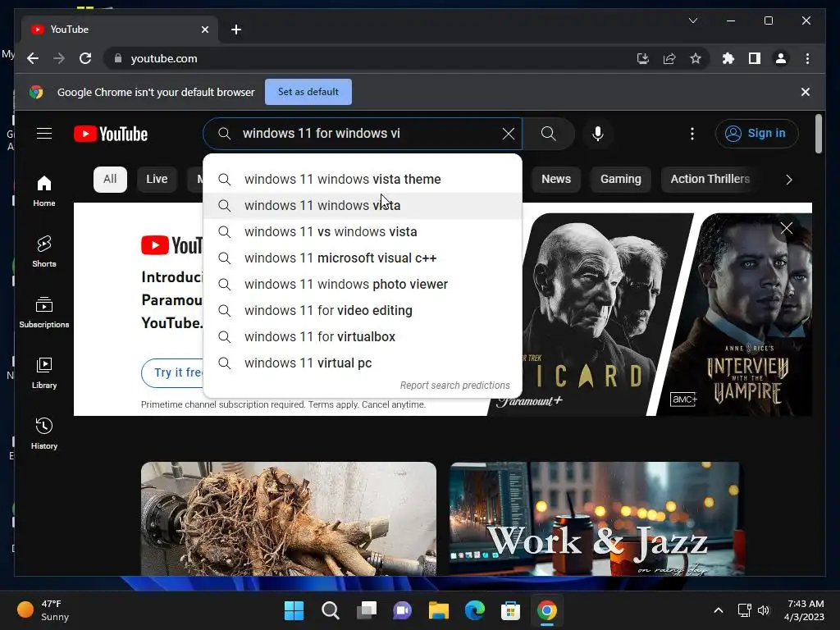Viewport: 840px width, 630px height.
Task: Reload the page with the refresh icon
Action: pyautogui.click(x=85, y=58)
